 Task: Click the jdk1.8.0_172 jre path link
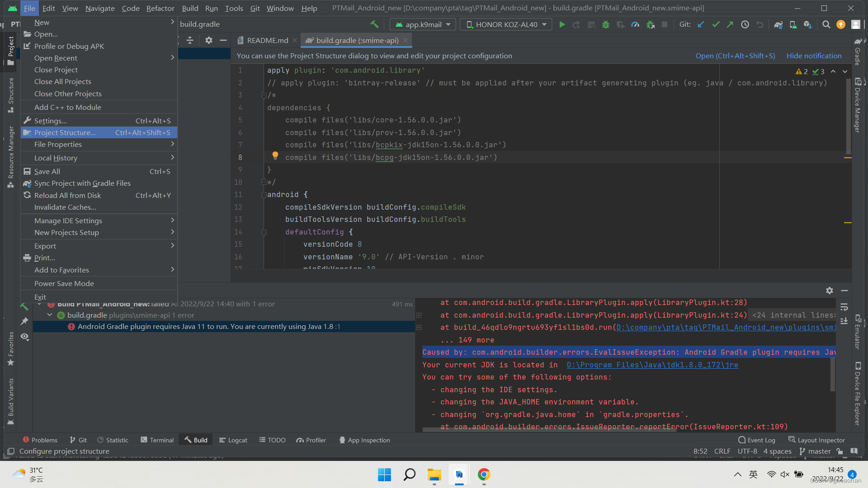coord(652,365)
